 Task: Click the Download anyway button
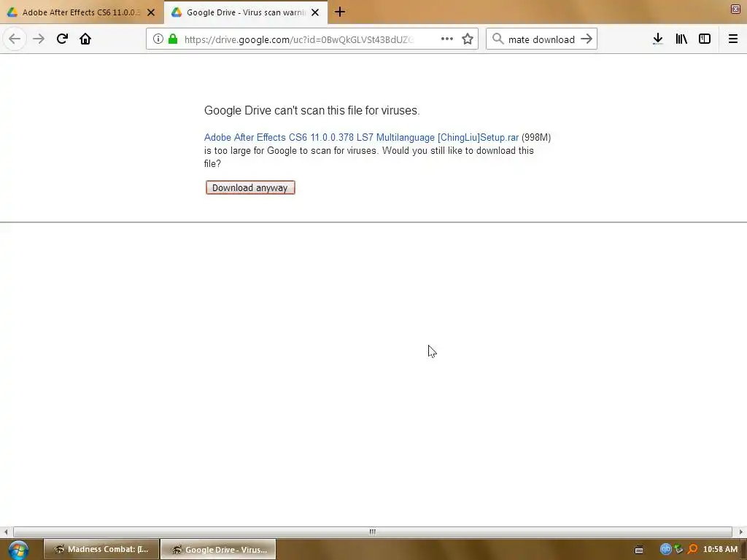250,187
